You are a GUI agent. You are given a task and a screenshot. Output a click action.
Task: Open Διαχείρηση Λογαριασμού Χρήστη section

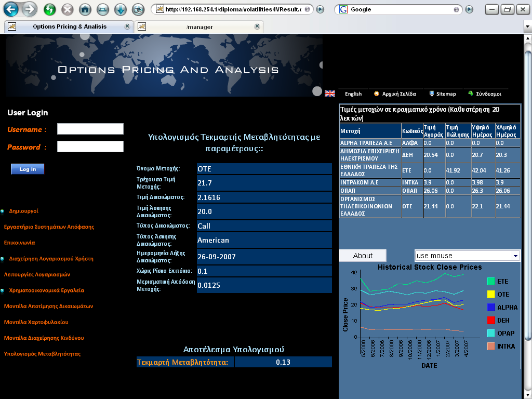[51, 259]
